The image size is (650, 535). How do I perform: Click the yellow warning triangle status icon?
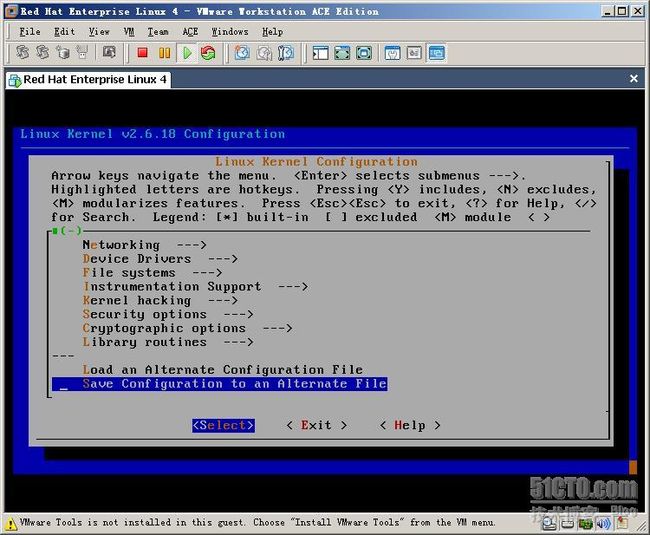(11, 523)
